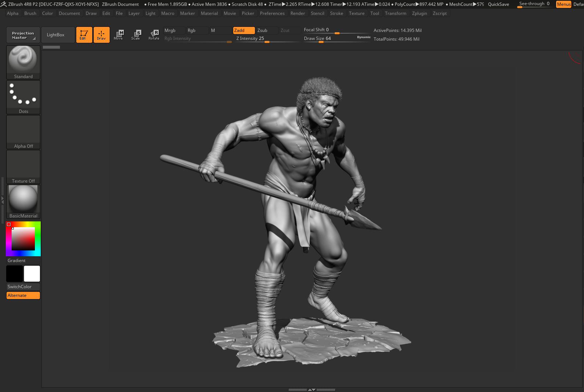The height and width of the screenshot is (392, 584).
Task: Open the Color menu
Action: pos(48,13)
